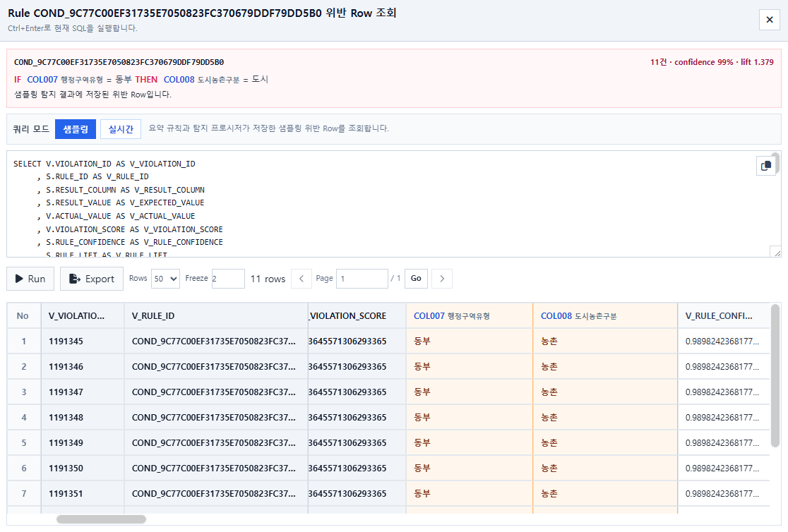Viewport: 788px width, 532px height.
Task: Close the violation row dialog
Action: pyautogui.click(x=769, y=20)
